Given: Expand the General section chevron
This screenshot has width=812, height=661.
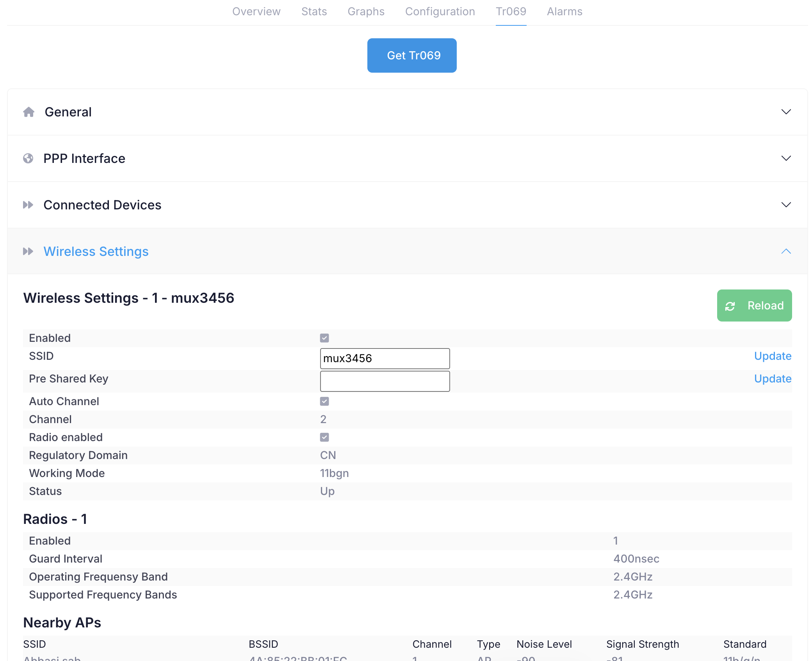Looking at the screenshot, I should click(x=786, y=112).
